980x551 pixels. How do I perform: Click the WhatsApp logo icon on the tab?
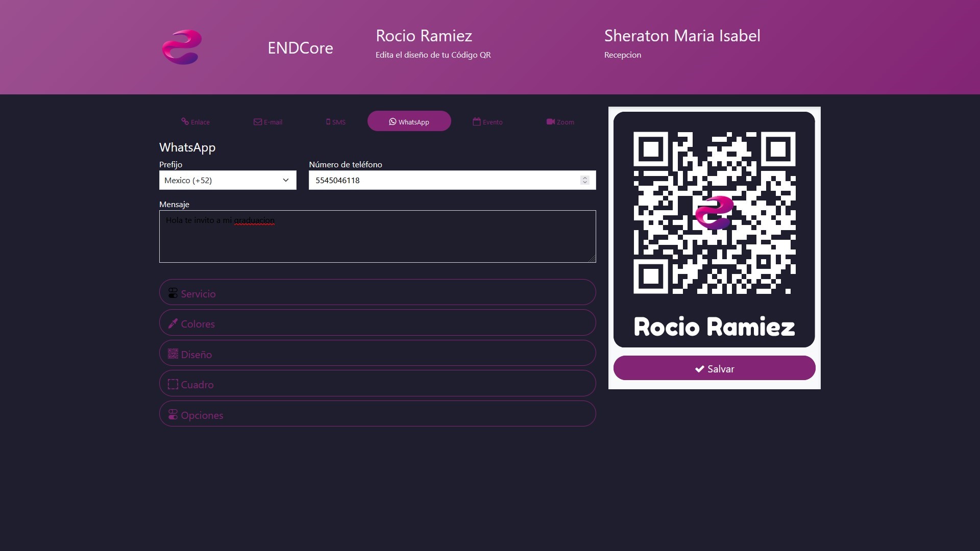pyautogui.click(x=393, y=122)
